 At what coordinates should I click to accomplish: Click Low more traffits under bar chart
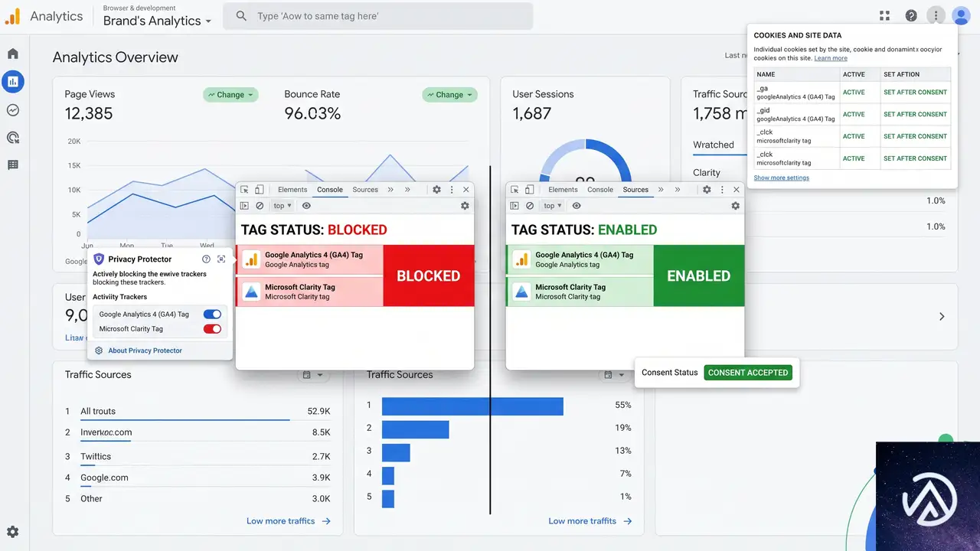(590, 521)
